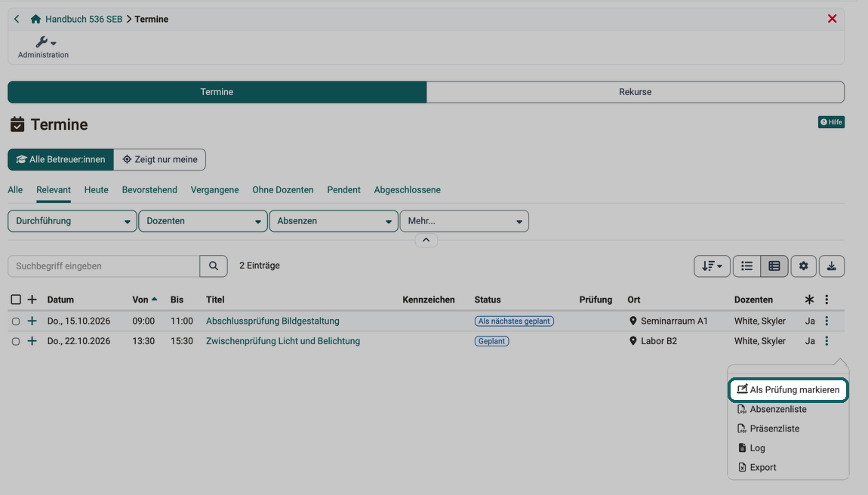Open the Durchführung filter dropdown
This screenshot has height=495, width=868.
pos(72,221)
